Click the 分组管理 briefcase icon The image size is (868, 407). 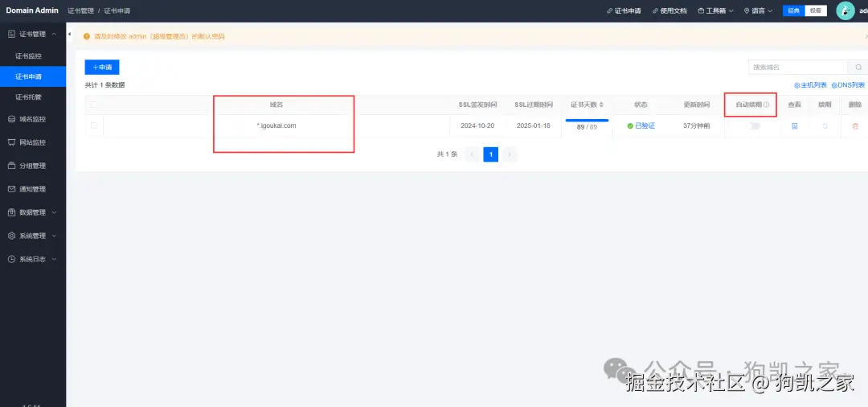(x=11, y=166)
